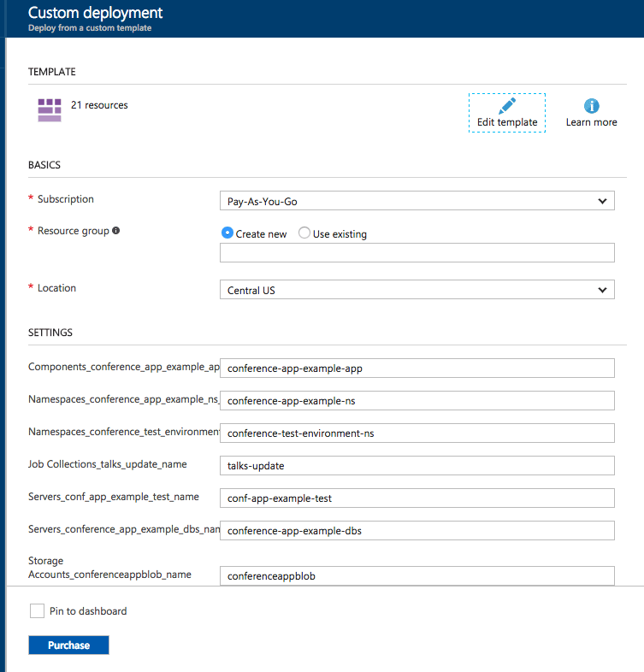Select the Use existing radio button

point(304,233)
